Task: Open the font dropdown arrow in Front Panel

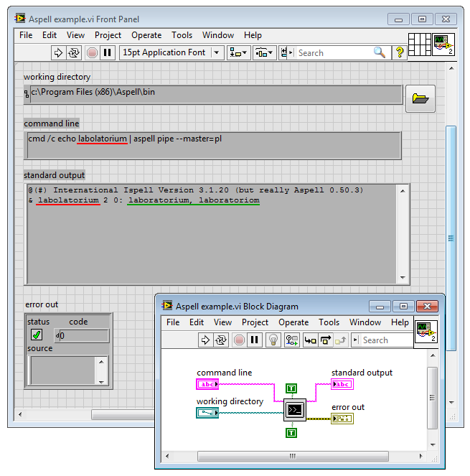Action: click(217, 53)
